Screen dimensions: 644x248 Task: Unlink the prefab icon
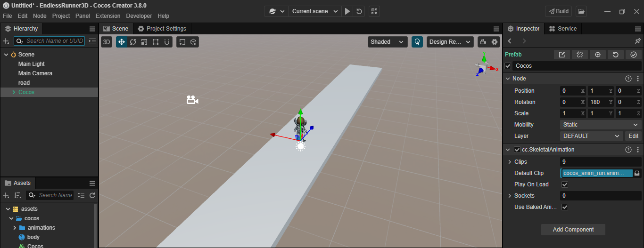pos(580,55)
